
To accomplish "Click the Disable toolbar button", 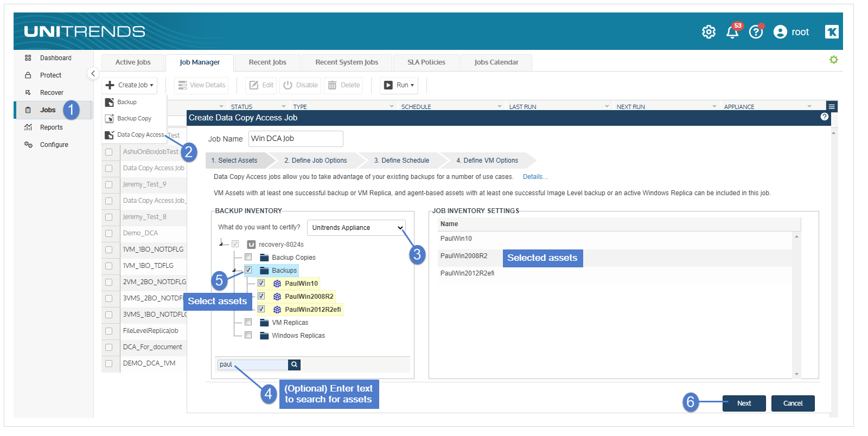I will 301,85.
